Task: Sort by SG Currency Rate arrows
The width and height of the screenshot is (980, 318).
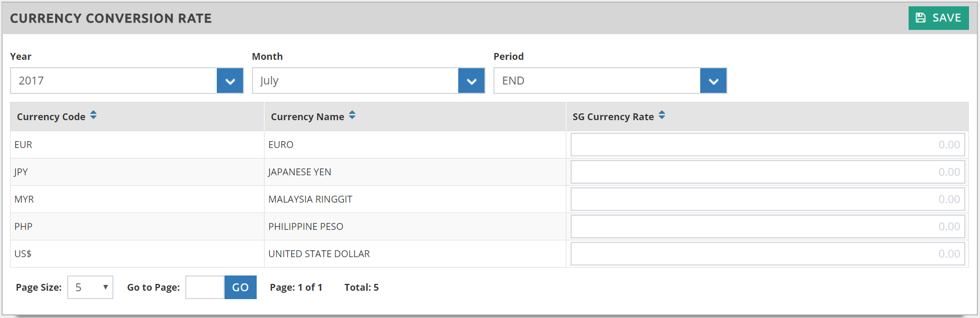Action: click(662, 115)
